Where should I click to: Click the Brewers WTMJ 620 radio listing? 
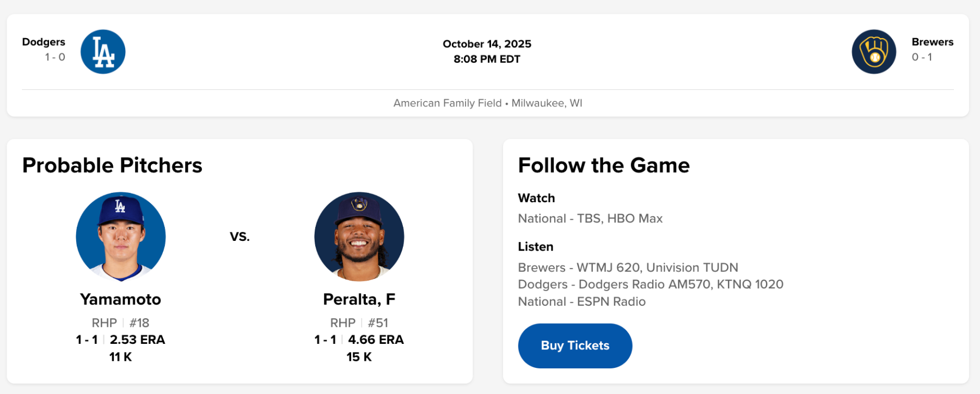[x=628, y=268]
